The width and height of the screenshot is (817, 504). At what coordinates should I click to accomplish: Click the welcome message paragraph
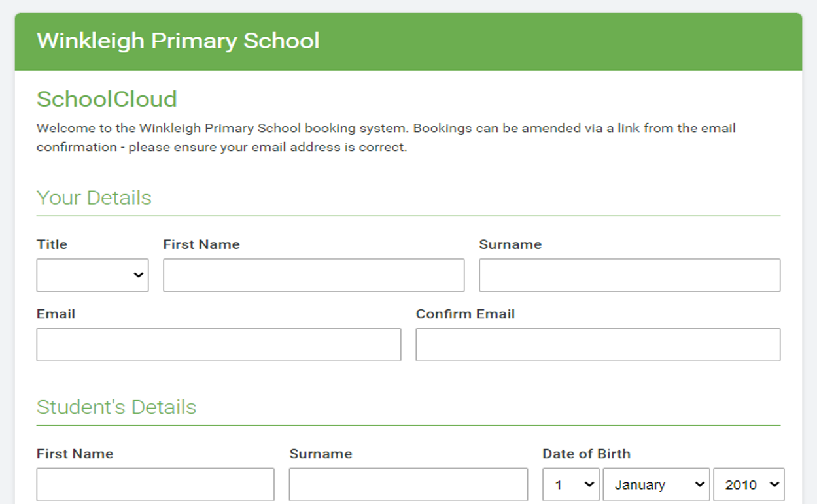click(x=386, y=137)
